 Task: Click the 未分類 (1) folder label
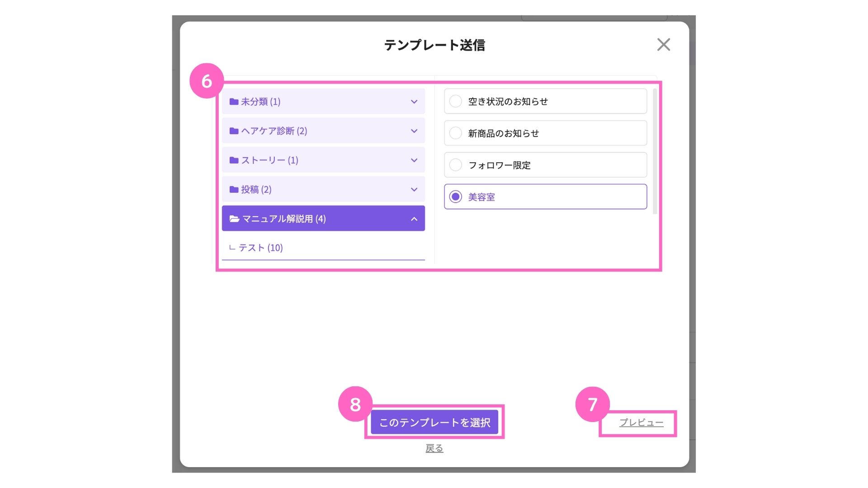(260, 102)
